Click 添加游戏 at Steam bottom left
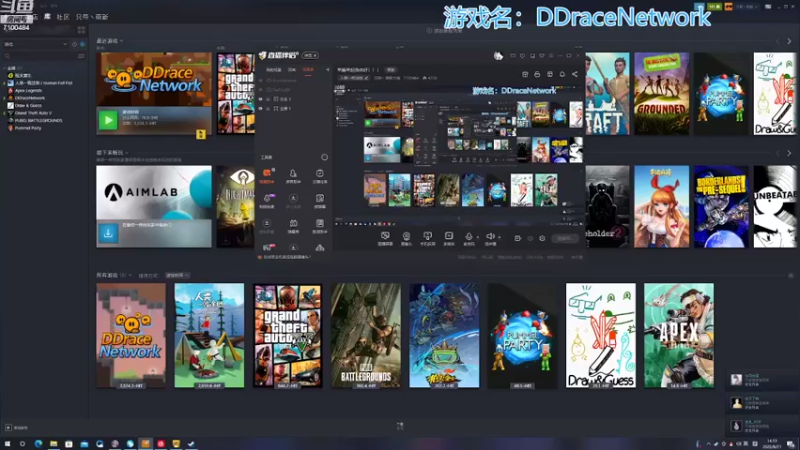The width and height of the screenshot is (800, 450). click(x=17, y=428)
